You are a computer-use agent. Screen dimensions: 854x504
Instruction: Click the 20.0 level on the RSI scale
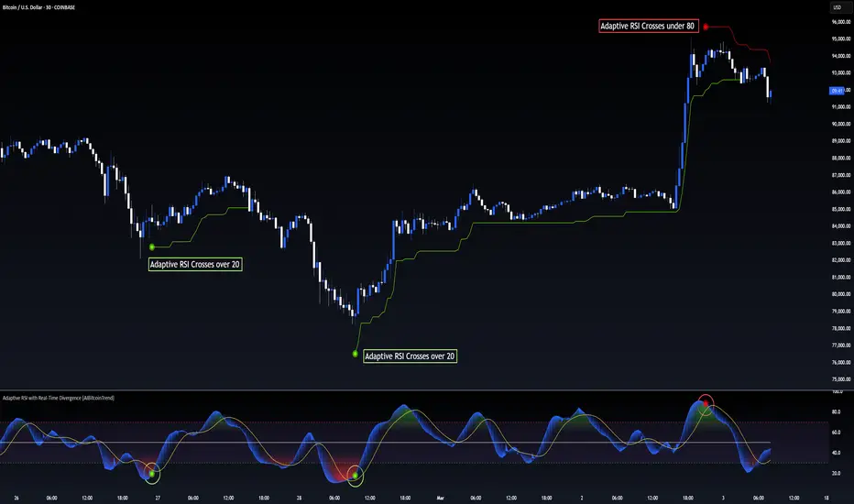click(x=837, y=473)
